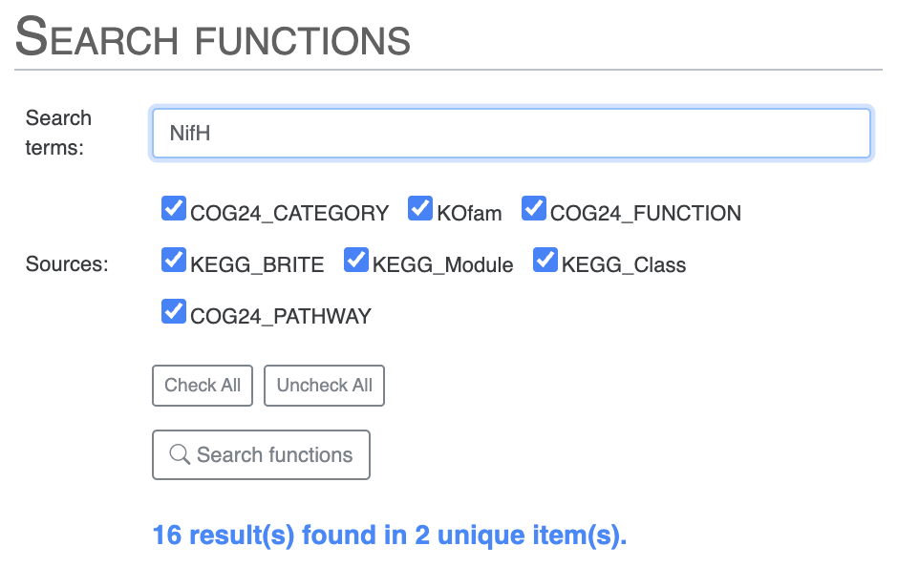The width and height of the screenshot is (898, 588).
Task: Toggle the KEGG_Module checkbox
Action: pos(356,261)
